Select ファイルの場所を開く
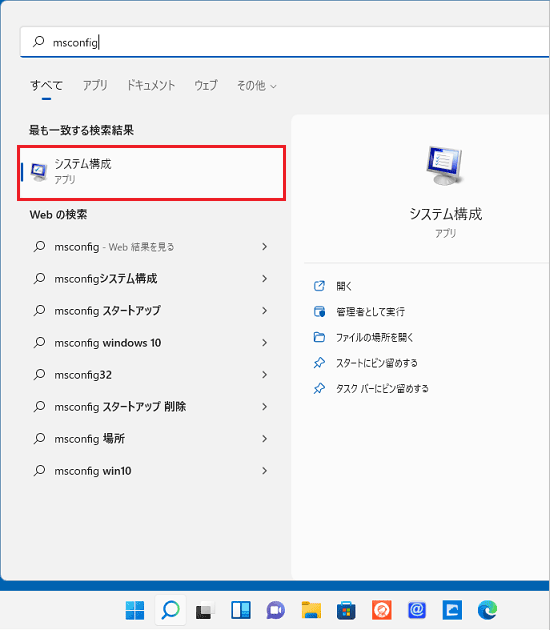 point(374,338)
